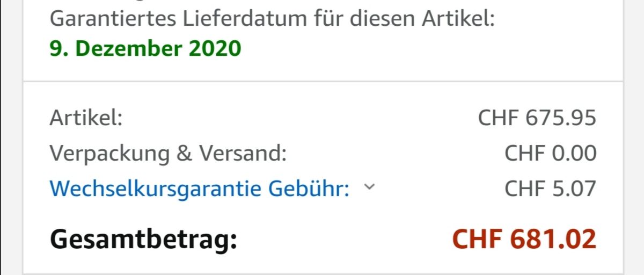Click the year 2020 in the delivery date
Image resolution: width=644 pixels, height=275 pixels.
click(x=215, y=49)
